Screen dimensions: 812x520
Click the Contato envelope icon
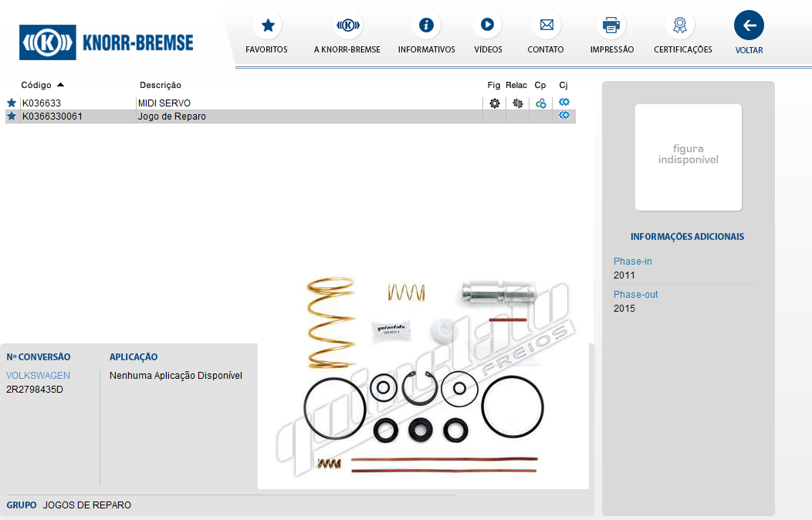point(546,25)
